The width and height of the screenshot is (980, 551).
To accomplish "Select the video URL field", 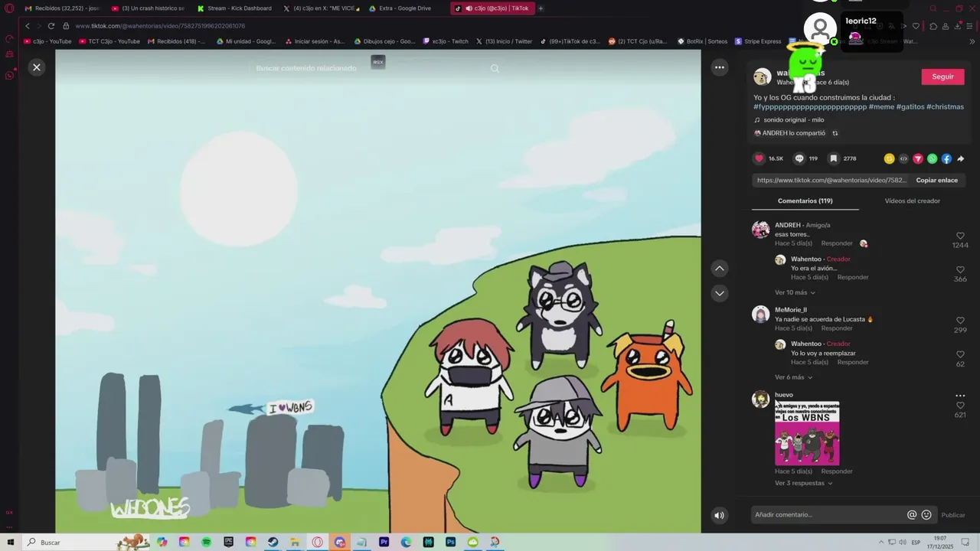I will (x=831, y=180).
